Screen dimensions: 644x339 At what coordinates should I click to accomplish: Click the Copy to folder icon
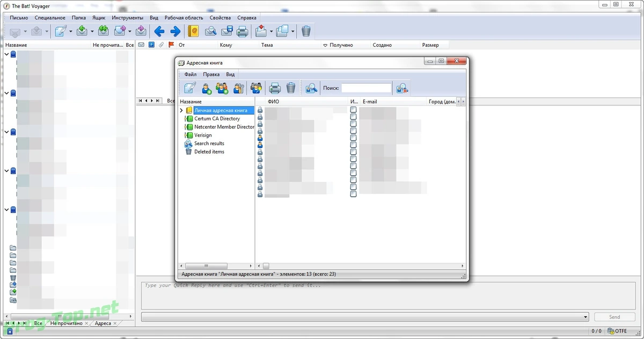(x=282, y=31)
